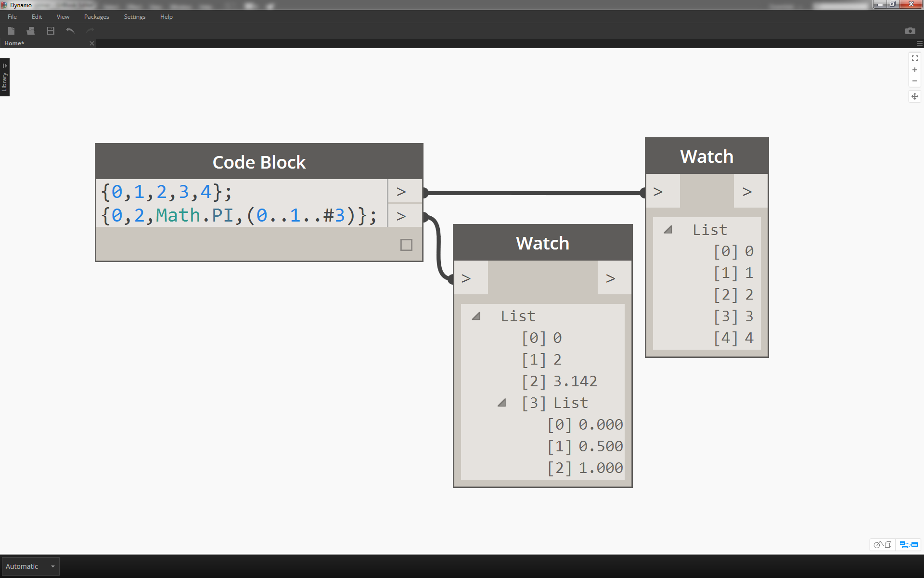This screenshot has width=924, height=578.
Task: Open the Settings menu
Action: pos(135,17)
